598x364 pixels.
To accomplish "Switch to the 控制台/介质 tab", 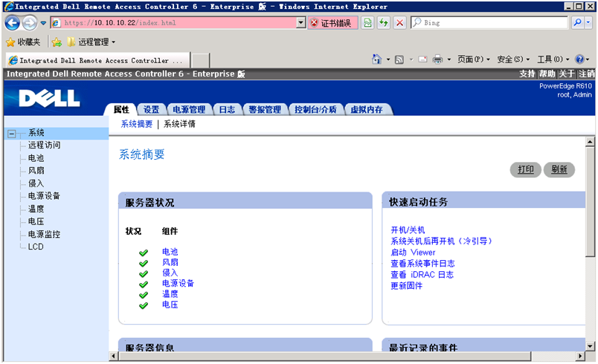I will [x=315, y=110].
